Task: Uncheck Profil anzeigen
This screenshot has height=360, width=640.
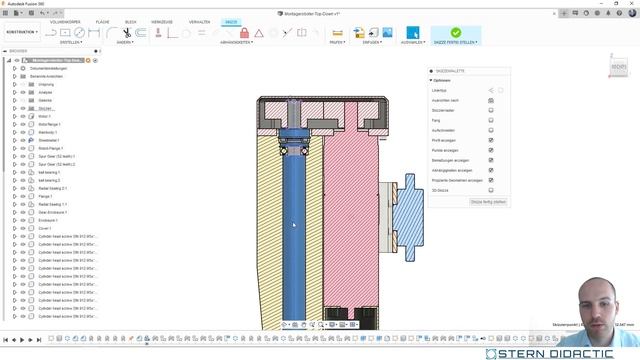Action: (x=491, y=140)
